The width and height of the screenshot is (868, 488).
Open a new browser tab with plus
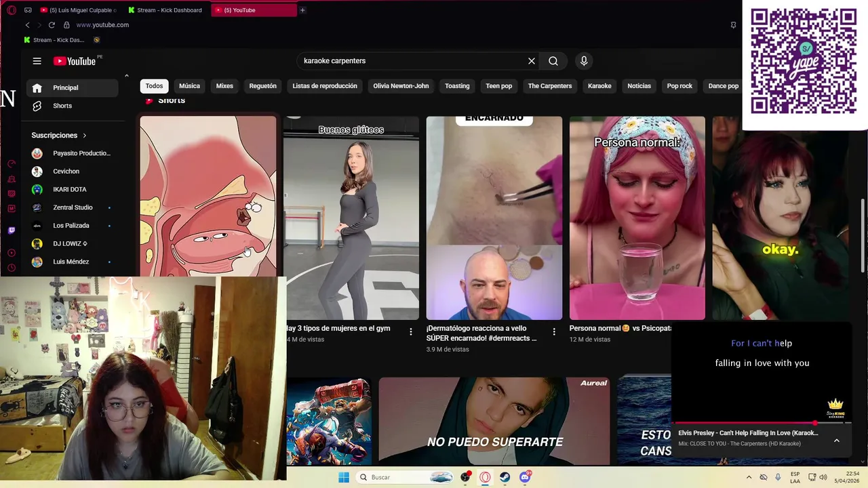click(x=302, y=10)
